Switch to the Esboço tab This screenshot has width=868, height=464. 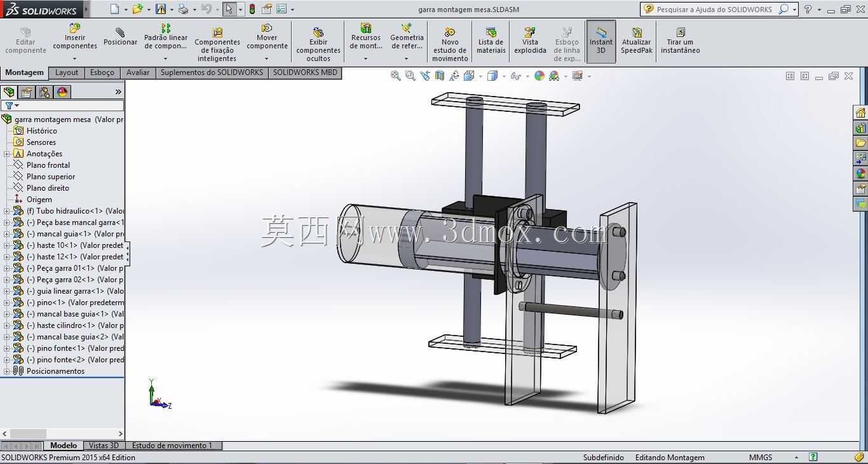click(102, 72)
